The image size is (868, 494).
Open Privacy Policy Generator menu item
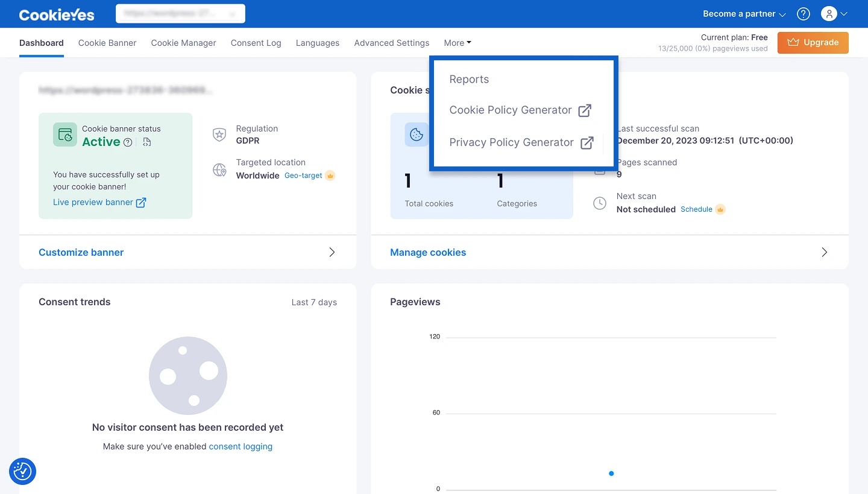[x=511, y=142]
